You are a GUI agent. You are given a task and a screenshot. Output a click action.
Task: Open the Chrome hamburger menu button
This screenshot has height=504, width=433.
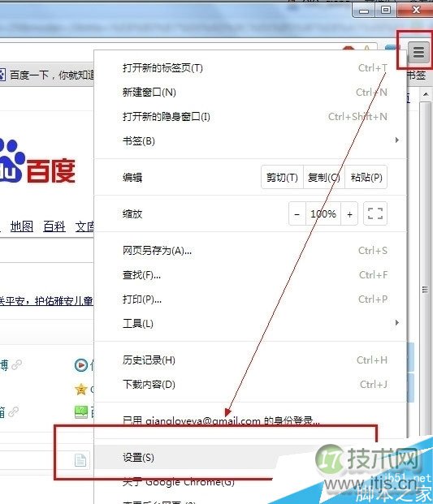tap(418, 53)
